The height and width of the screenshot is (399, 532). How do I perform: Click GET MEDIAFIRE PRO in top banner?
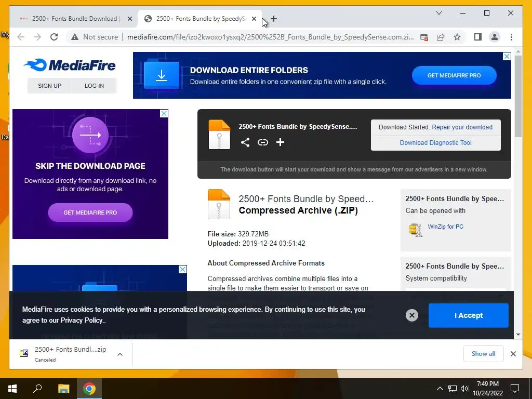[x=454, y=75]
